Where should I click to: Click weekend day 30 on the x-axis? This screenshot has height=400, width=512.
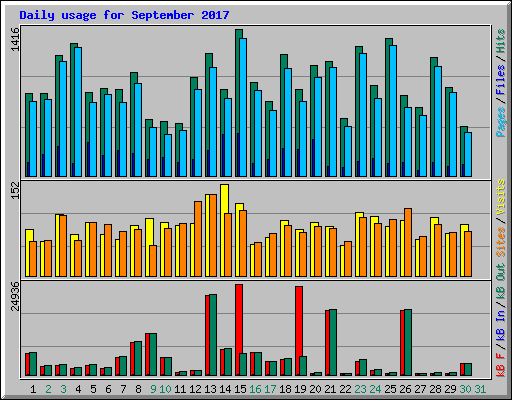point(465,389)
